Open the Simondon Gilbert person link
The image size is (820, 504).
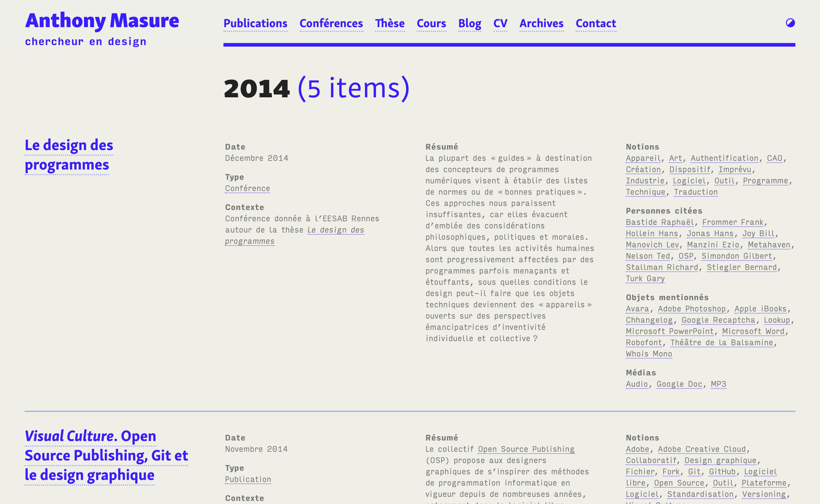pos(736,256)
